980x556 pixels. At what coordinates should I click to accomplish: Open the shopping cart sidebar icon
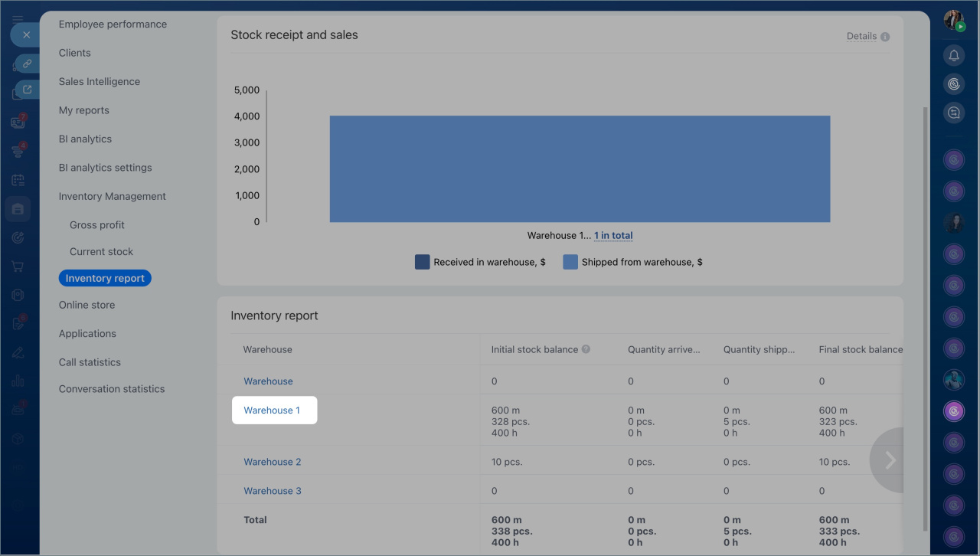click(x=18, y=267)
